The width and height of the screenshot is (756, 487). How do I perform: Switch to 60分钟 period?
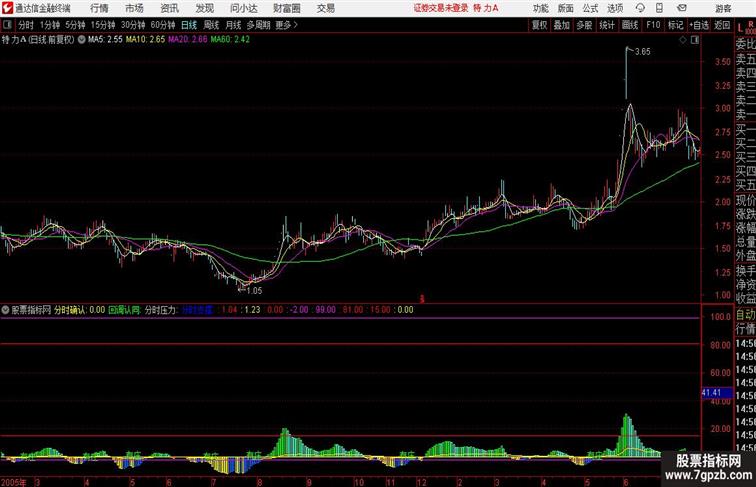[x=163, y=25]
